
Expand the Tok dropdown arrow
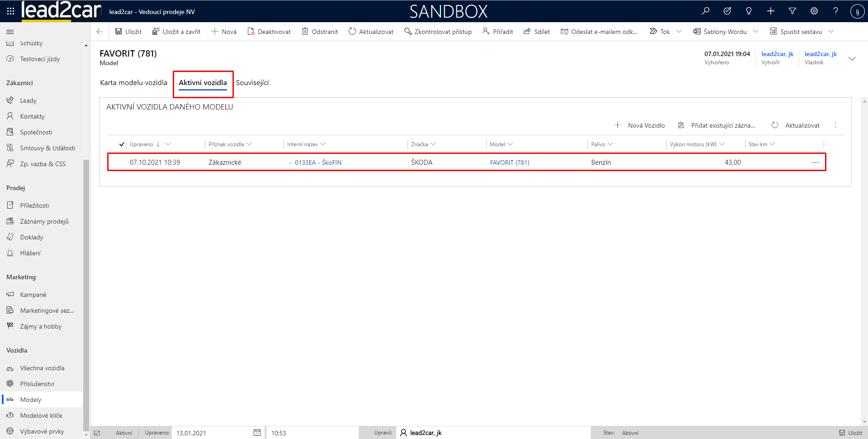coord(679,32)
